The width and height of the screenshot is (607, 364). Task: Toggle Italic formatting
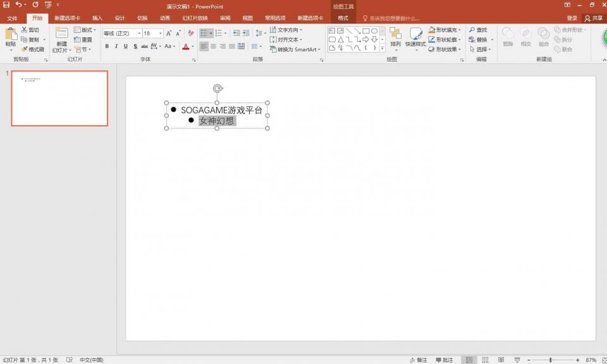(116, 46)
